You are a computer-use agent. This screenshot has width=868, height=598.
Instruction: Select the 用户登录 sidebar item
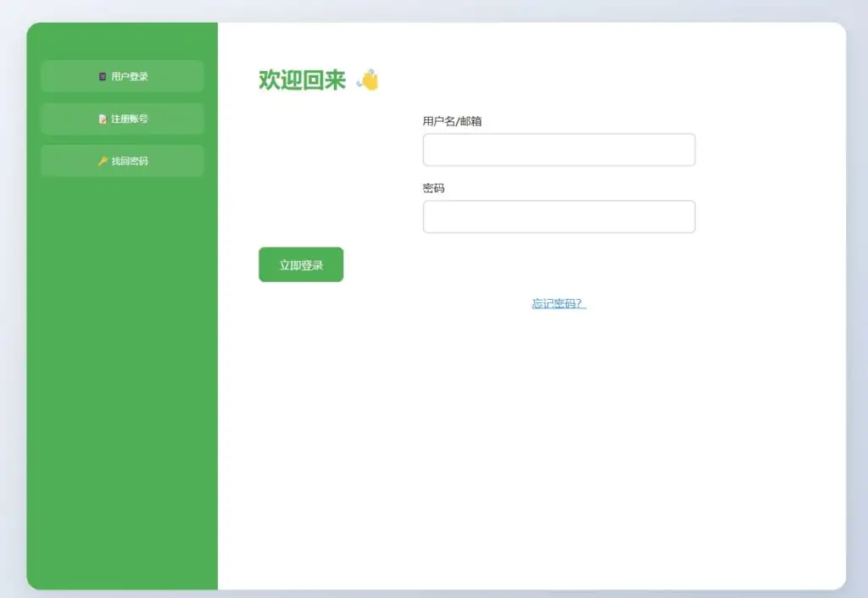[x=122, y=76]
